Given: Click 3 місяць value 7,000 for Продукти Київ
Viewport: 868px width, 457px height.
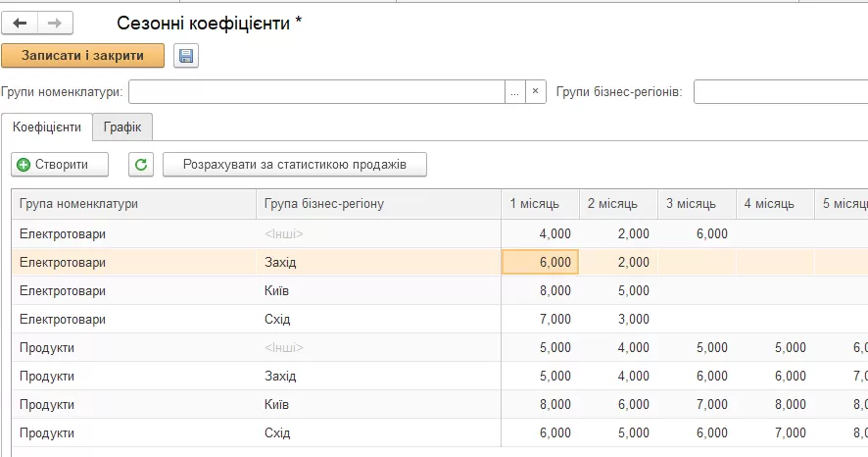Looking at the screenshot, I should 697,404.
